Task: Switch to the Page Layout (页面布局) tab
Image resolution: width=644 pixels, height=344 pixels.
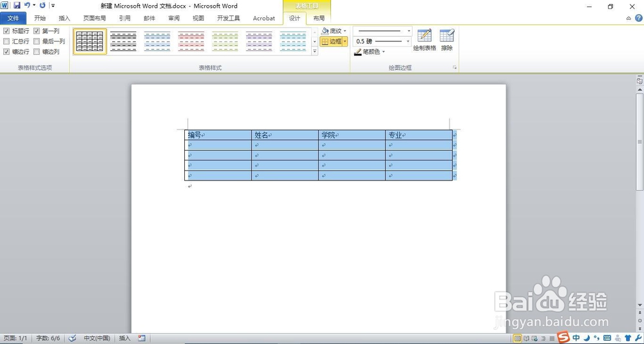Action: coord(95,18)
